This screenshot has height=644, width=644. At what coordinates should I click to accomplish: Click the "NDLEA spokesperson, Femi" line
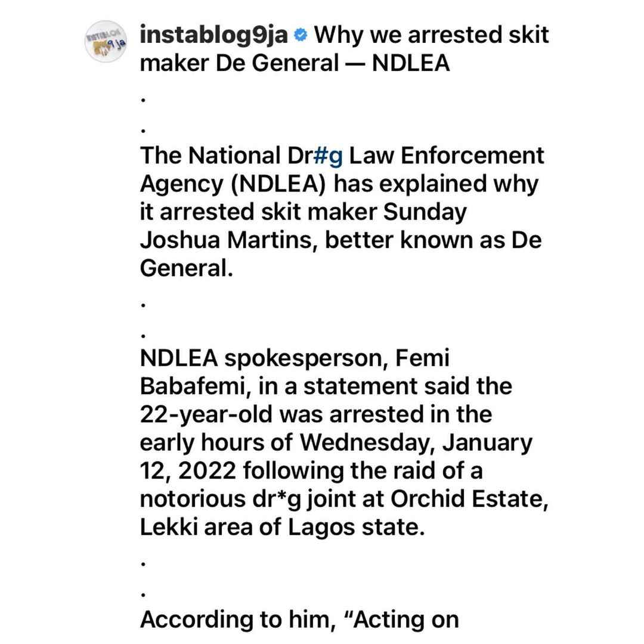click(x=295, y=358)
